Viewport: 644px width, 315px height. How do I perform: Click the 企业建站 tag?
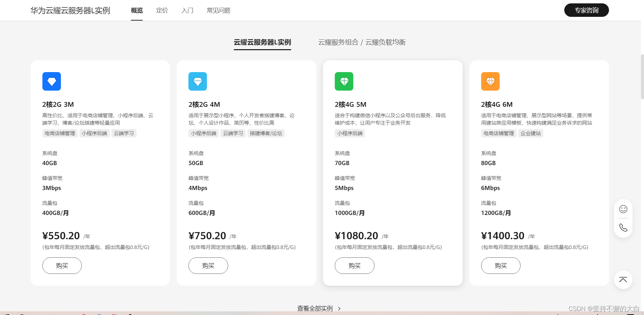(x=531, y=133)
